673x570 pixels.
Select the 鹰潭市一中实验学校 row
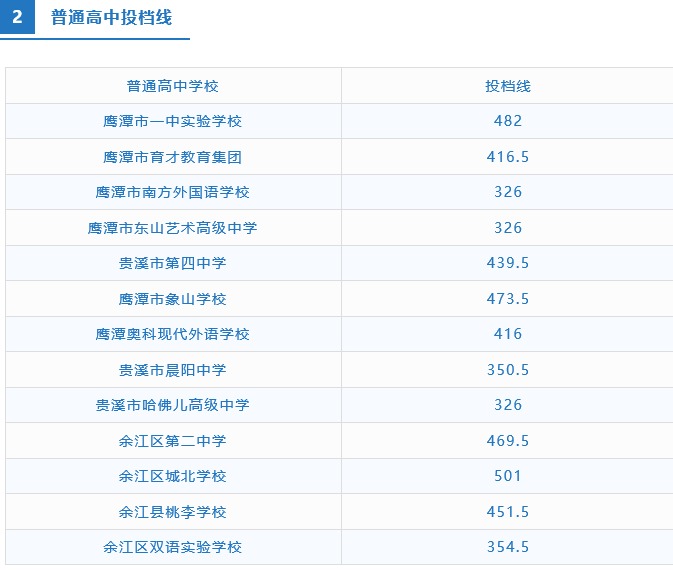[173, 121]
